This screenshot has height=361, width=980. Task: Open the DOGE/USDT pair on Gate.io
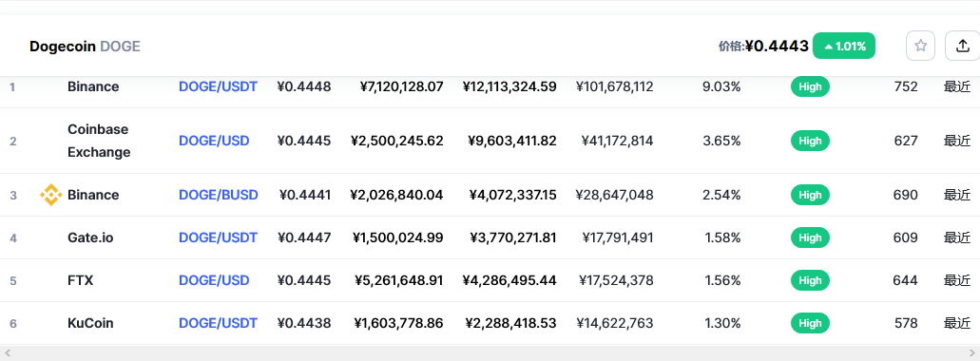218,237
